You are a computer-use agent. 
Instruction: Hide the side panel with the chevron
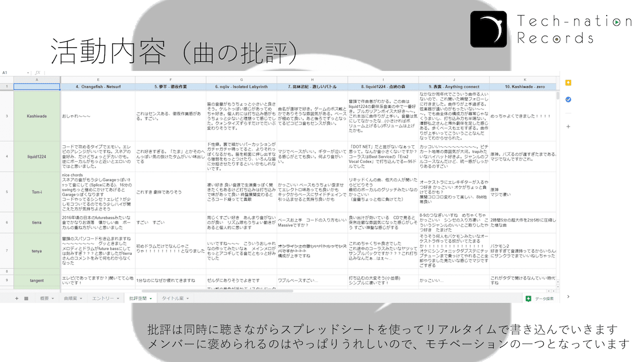568,297
